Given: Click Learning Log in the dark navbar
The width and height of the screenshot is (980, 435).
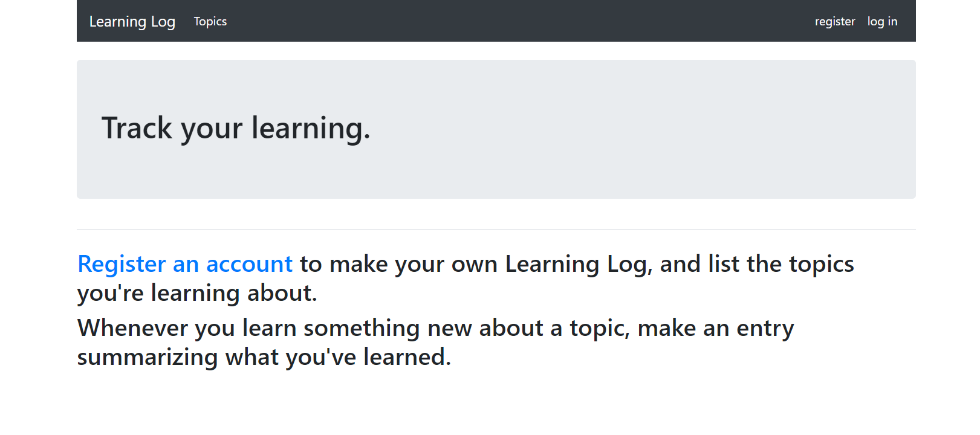Looking at the screenshot, I should tap(132, 21).
